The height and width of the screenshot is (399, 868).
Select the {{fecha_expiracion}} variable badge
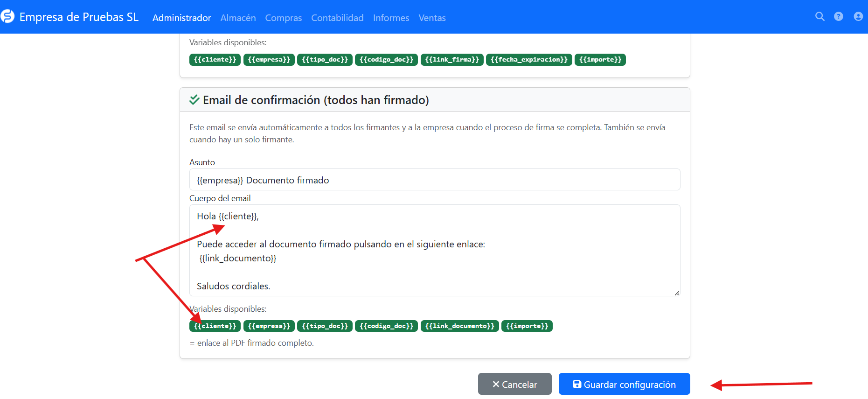(528, 60)
